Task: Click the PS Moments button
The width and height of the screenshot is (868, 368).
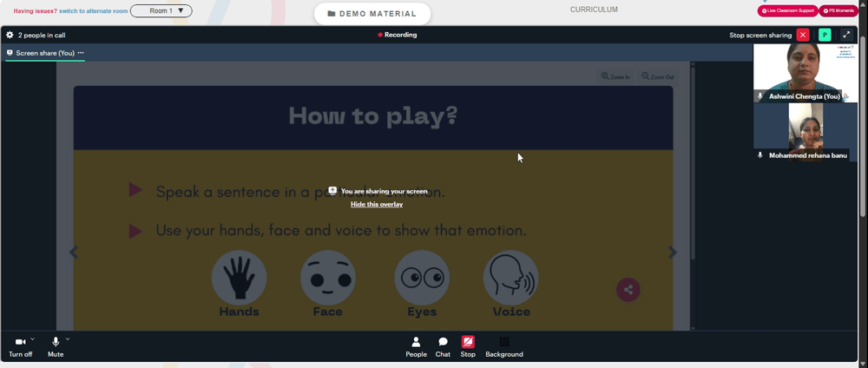Action: tap(839, 11)
